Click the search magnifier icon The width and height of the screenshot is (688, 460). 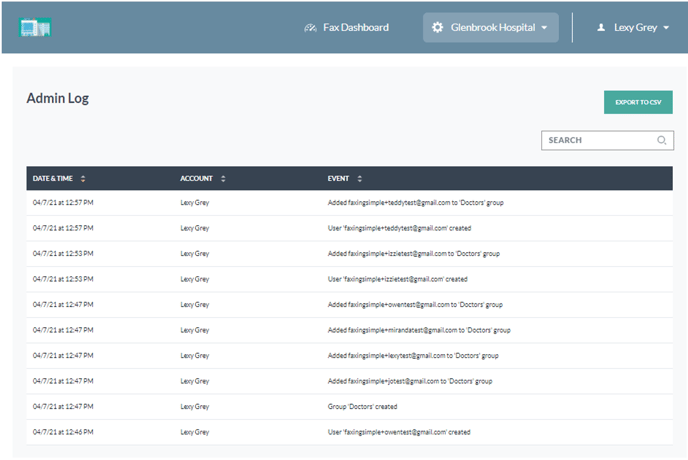coord(662,141)
